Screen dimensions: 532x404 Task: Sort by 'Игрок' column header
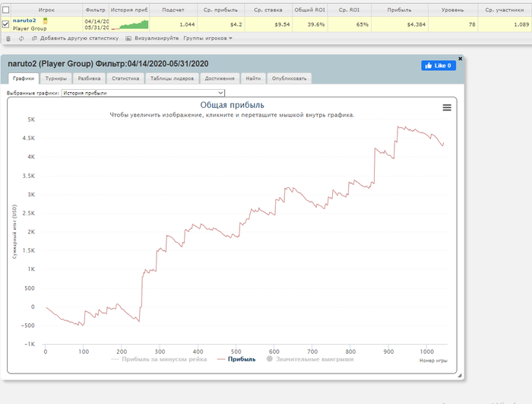(x=46, y=10)
